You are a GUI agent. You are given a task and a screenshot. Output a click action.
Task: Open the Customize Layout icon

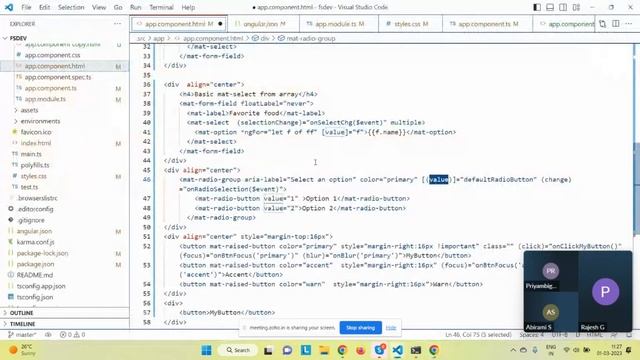576,7
